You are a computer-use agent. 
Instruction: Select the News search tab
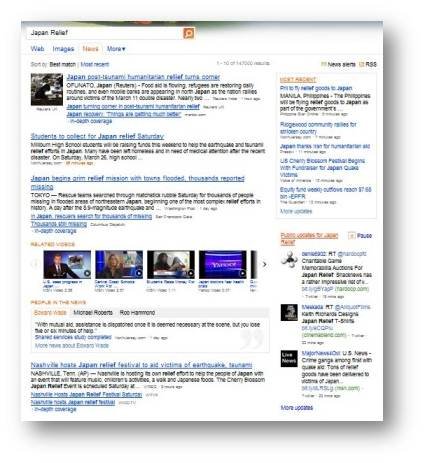click(90, 49)
